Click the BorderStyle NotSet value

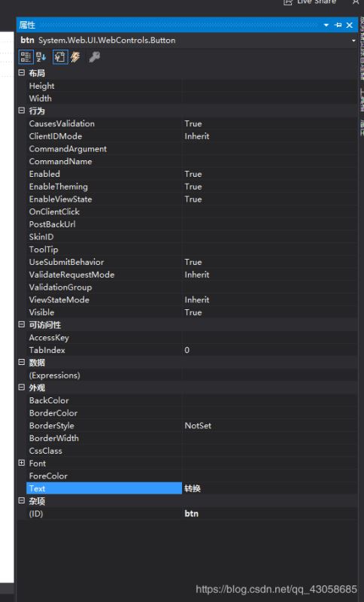coord(198,426)
